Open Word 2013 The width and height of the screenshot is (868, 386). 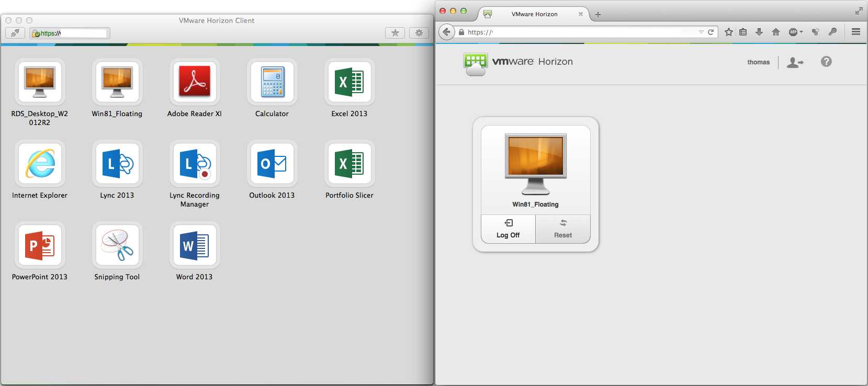click(x=194, y=245)
